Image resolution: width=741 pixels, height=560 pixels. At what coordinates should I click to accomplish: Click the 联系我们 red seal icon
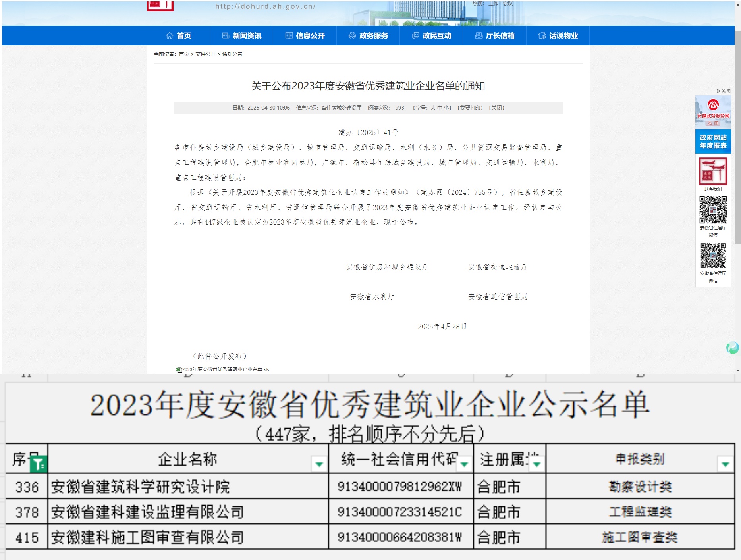(x=713, y=171)
